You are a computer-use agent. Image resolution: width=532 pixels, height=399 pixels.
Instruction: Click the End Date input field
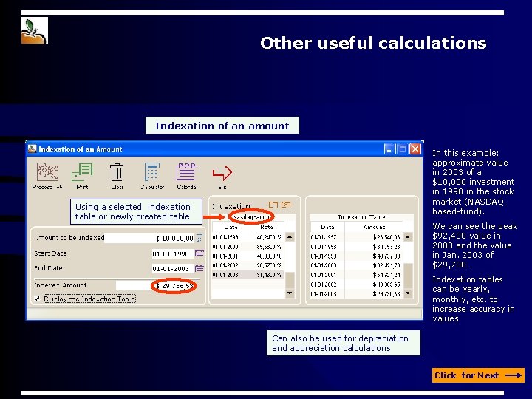coord(173,269)
